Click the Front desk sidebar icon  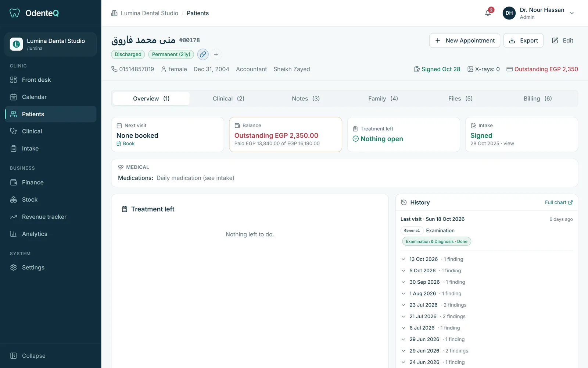pos(14,80)
